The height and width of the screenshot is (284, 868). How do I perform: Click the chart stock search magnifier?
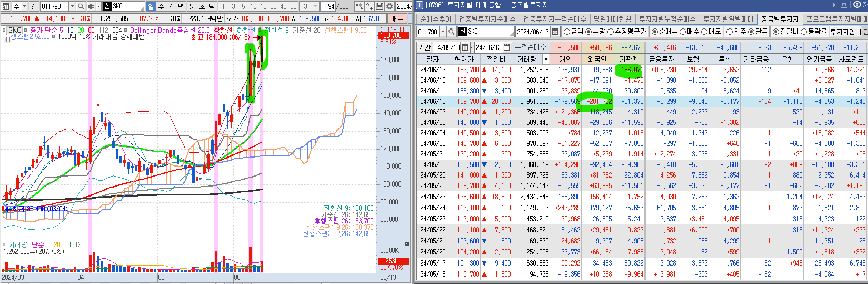[81, 6]
